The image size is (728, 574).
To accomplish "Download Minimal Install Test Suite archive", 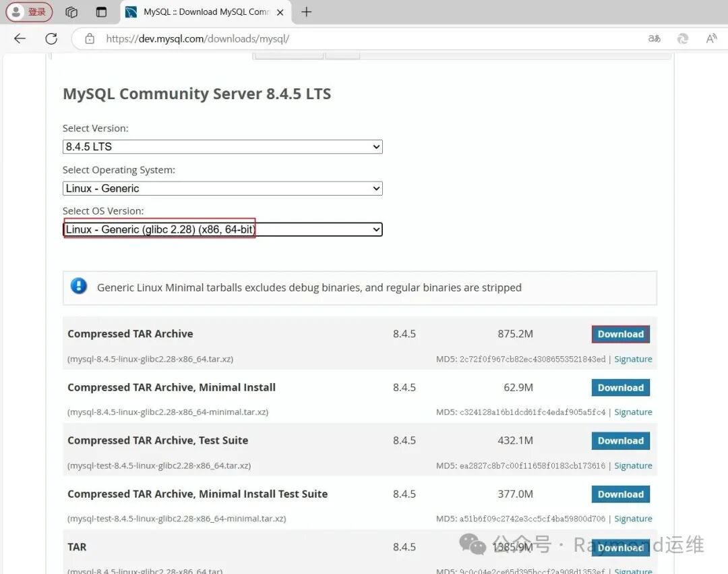I will 620,494.
